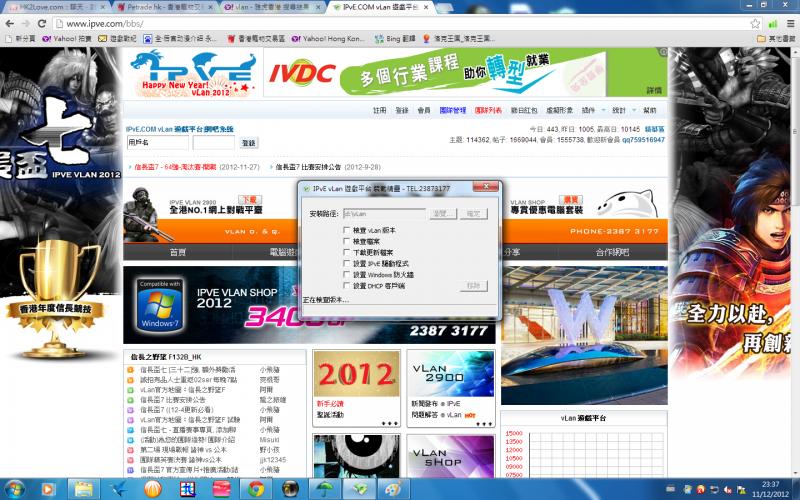Open the Yahoo! 拍賣 bookmark
800x500 pixels.
click(x=67, y=39)
